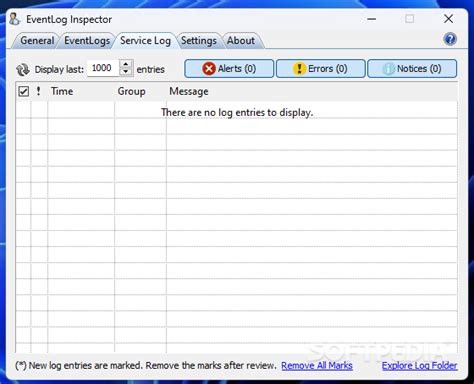474x384 pixels.
Task: Open help via blue question mark icon
Action: [x=450, y=39]
